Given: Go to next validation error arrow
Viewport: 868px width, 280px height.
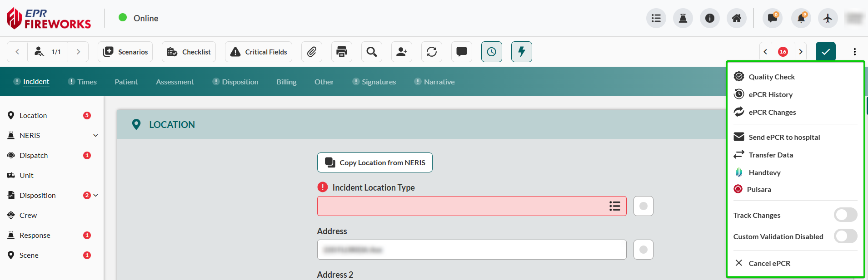Looking at the screenshot, I should [801, 52].
